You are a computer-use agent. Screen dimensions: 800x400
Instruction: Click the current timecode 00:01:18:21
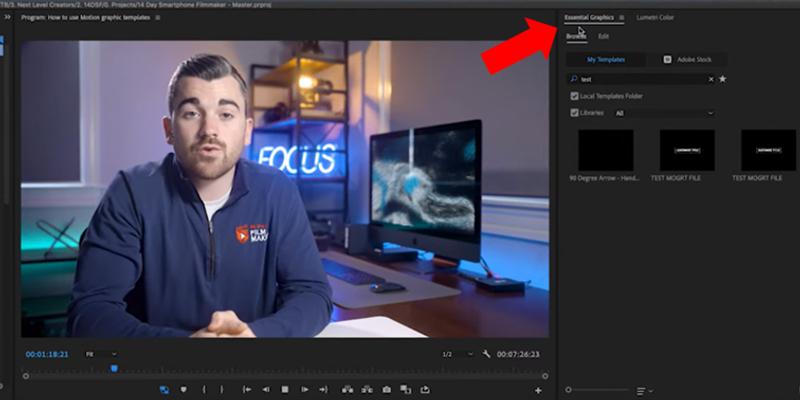tap(47, 354)
